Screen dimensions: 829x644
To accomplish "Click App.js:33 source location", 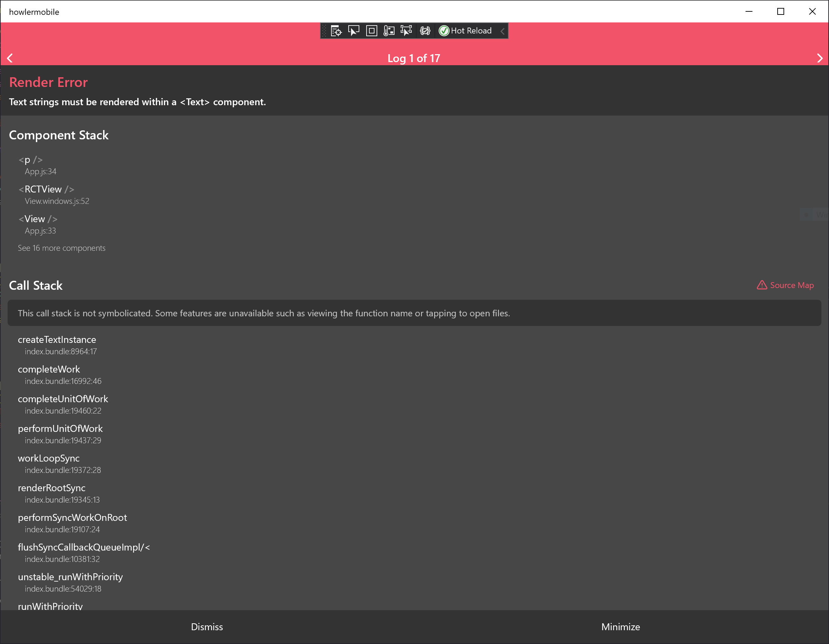I will coord(40,231).
